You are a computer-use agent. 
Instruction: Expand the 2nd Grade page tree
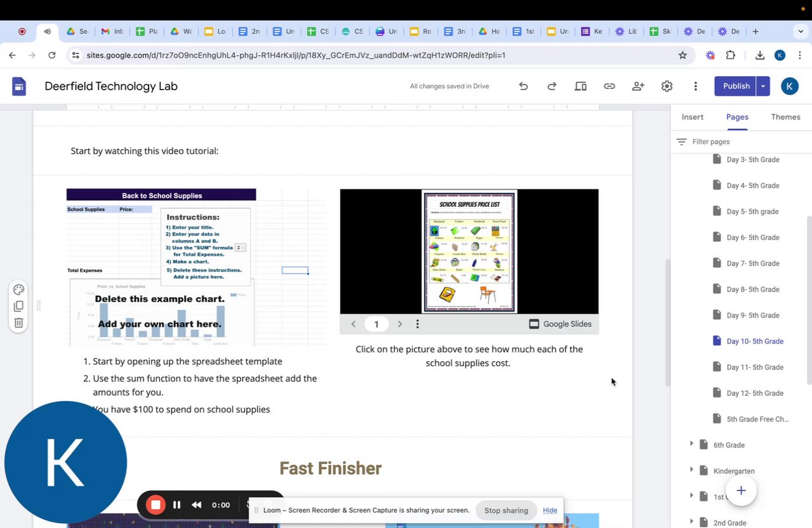pos(691,522)
